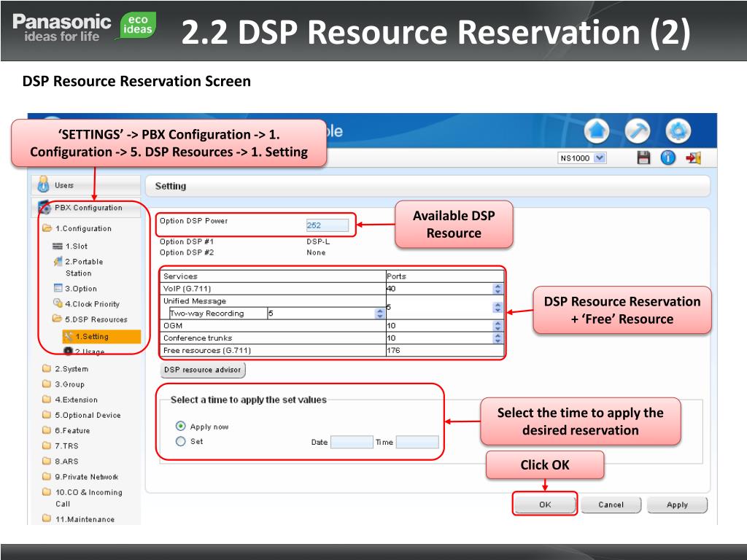This screenshot has width=747, height=560.
Task: Expand the 11.Maintenance folder
Action: coord(79,519)
